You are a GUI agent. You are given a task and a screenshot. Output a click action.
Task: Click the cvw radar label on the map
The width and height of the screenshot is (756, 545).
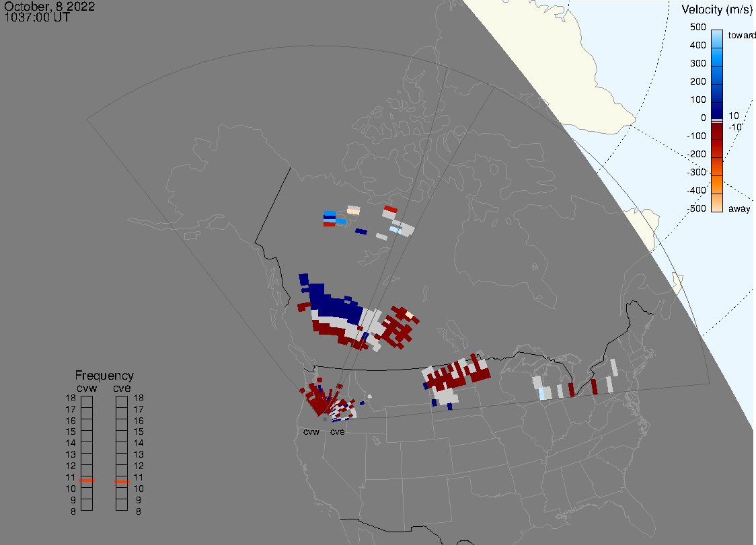coord(311,431)
